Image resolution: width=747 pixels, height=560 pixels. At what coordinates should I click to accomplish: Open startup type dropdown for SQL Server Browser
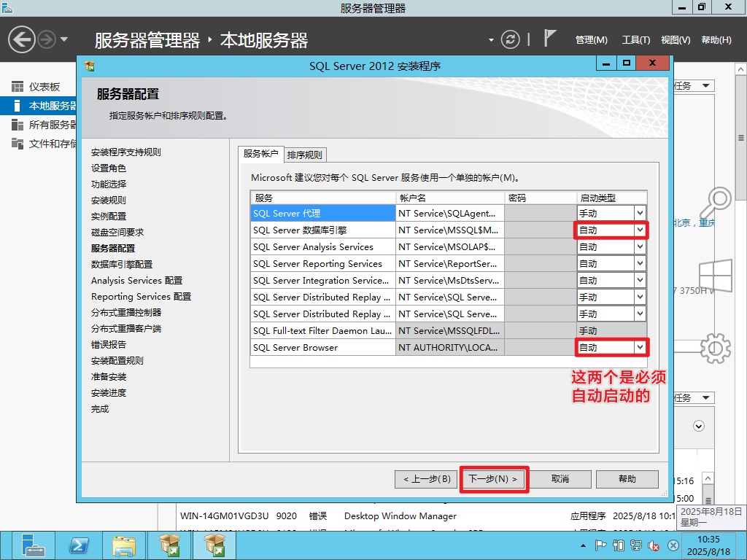pyautogui.click(x=640, y=348)
